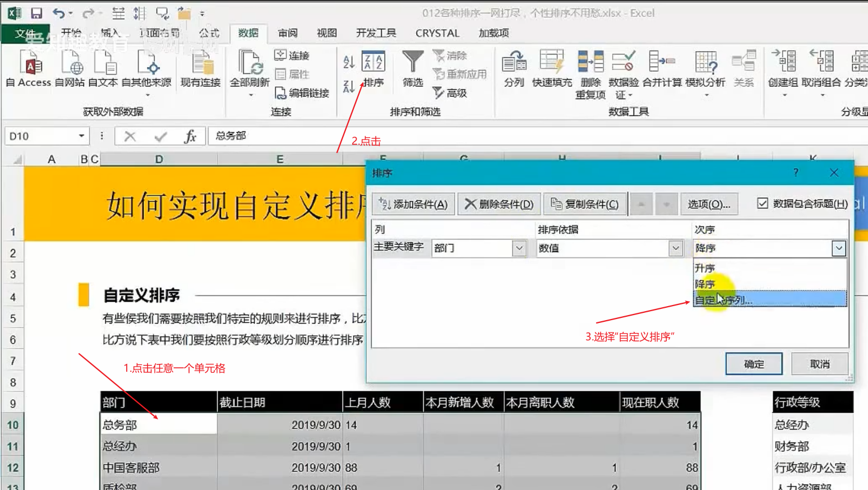Click row 10 header

(x=12, y=425)
